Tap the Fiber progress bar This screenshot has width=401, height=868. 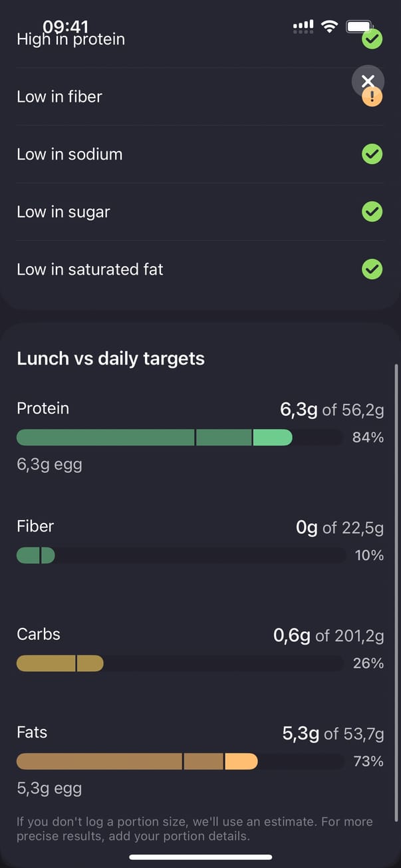coord(181,555)
